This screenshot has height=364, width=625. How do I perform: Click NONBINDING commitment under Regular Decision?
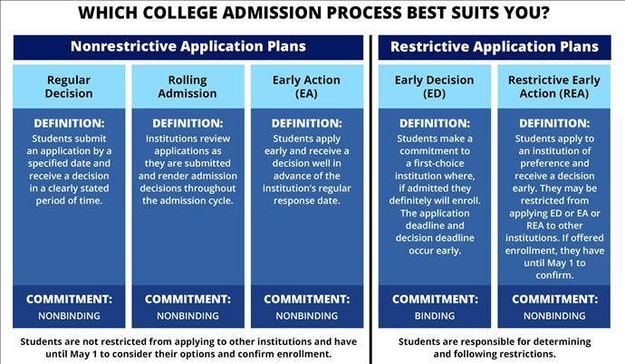pyautogui.click(x=69, y=316)
